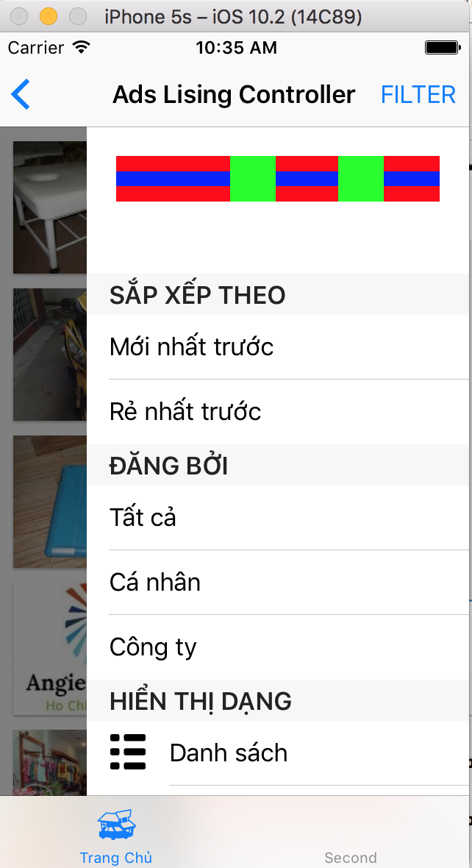The height and width of the screenshot is (868, 472).
Task: Open the white massage bed thumbnail
Action: point(50,207)
